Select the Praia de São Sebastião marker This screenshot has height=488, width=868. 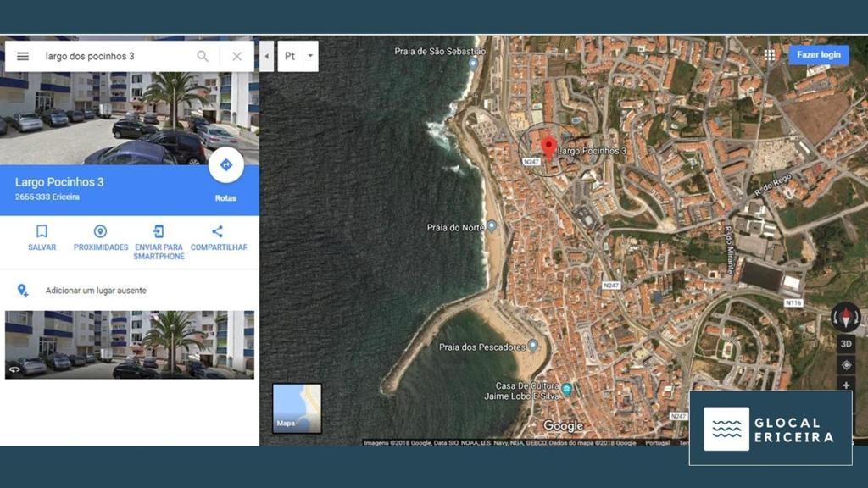473,63
